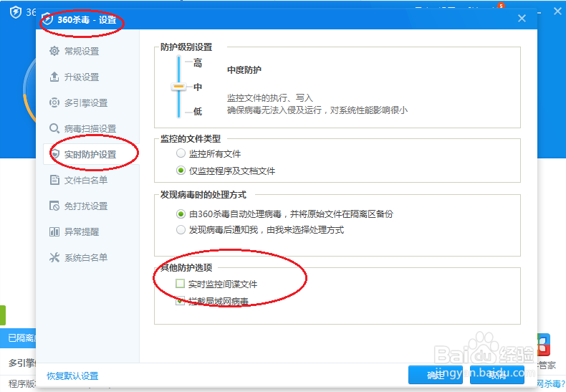The width and height of the screenshot is (566, 392).
Task: Click the upload arrow icon beside 升级设置
Action: coord(54,77)
